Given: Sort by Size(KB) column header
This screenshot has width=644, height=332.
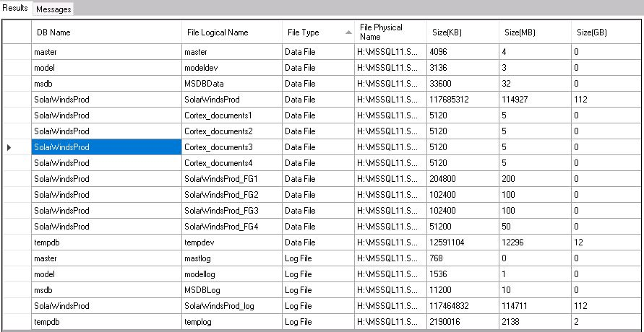Looking at the screenshot, I should point(463,32).
